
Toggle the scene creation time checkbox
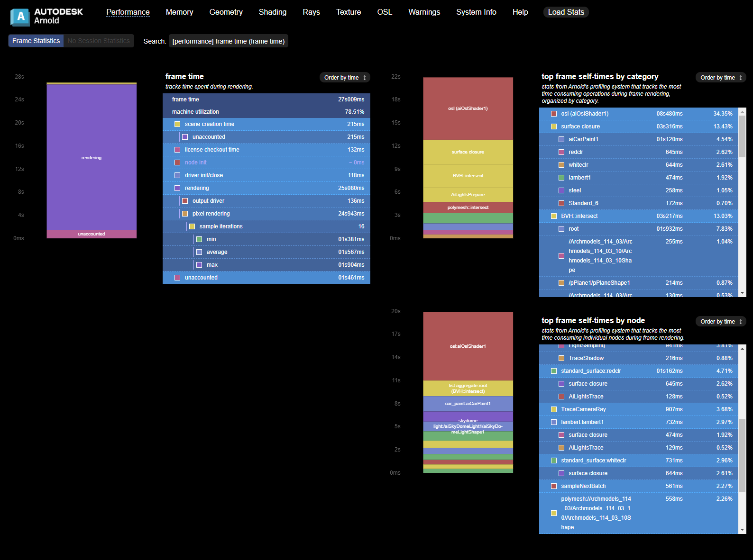177,124
